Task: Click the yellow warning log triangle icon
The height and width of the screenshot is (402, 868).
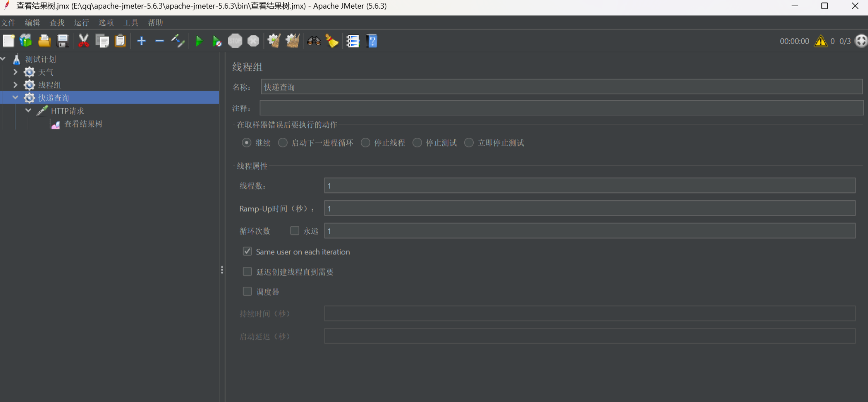Action: tap(820, 41)
